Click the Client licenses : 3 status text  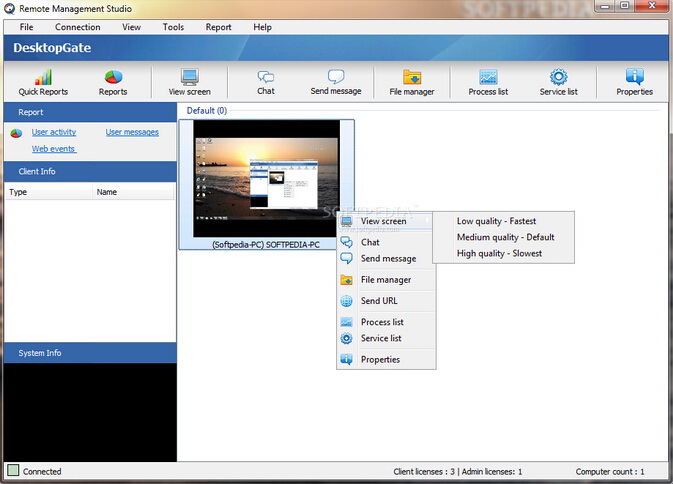424,472
